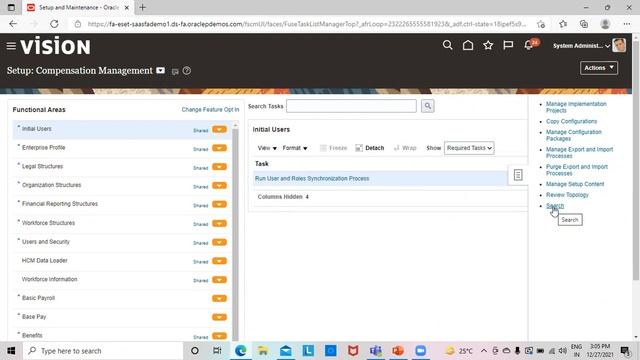The width and height of the screenshot is (640, 360).
Task: Click the Detach toolbar button
Action: [369, 148]
